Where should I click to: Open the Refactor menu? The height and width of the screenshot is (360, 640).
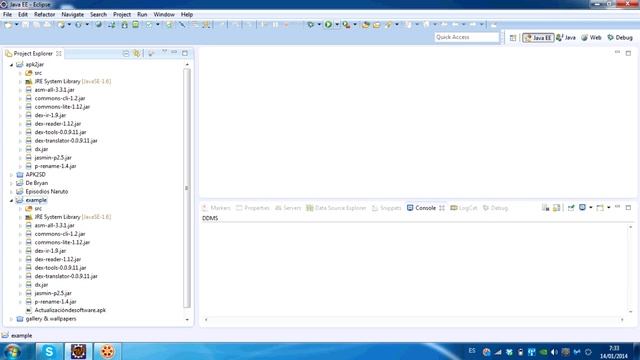(x=44, y=14)
